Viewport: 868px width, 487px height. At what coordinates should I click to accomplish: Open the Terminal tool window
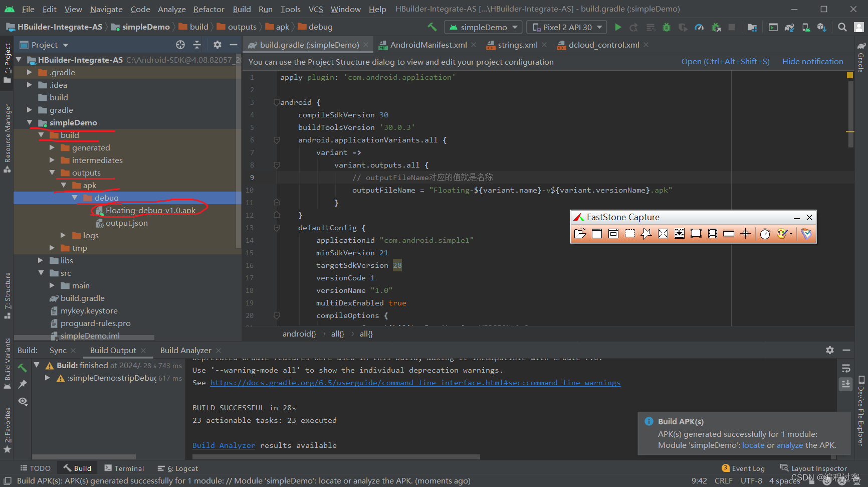(x=124, y=468)
